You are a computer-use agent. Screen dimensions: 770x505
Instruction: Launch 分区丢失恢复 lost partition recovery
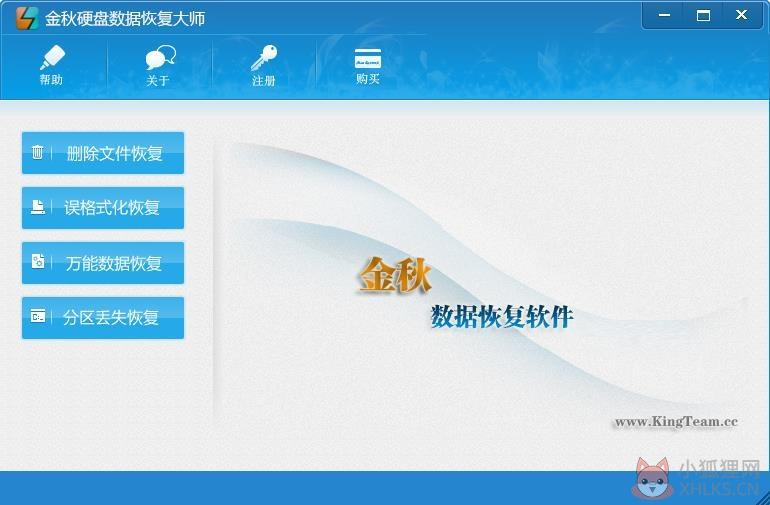click(x=103, y=318)
